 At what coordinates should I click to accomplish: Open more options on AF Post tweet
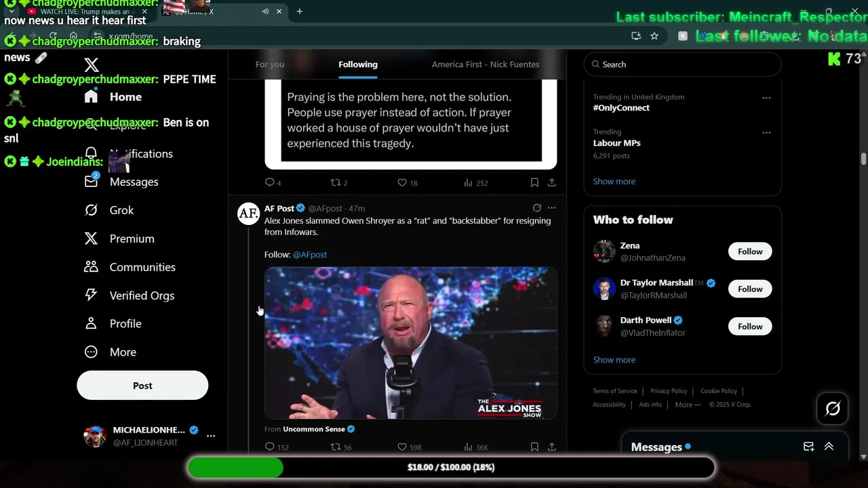[x=552, y=208]
